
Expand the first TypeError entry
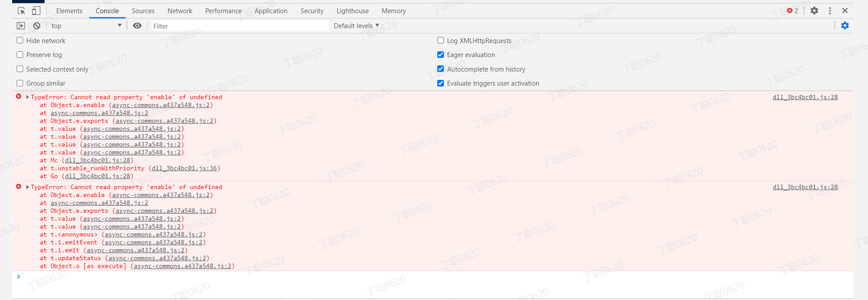coord(28,97)
